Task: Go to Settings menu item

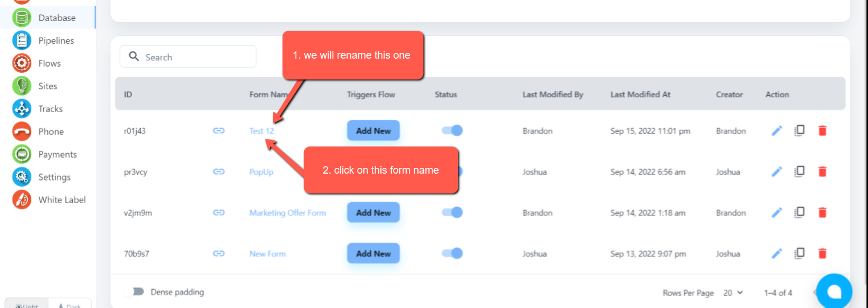Action: tap(54, 177)
